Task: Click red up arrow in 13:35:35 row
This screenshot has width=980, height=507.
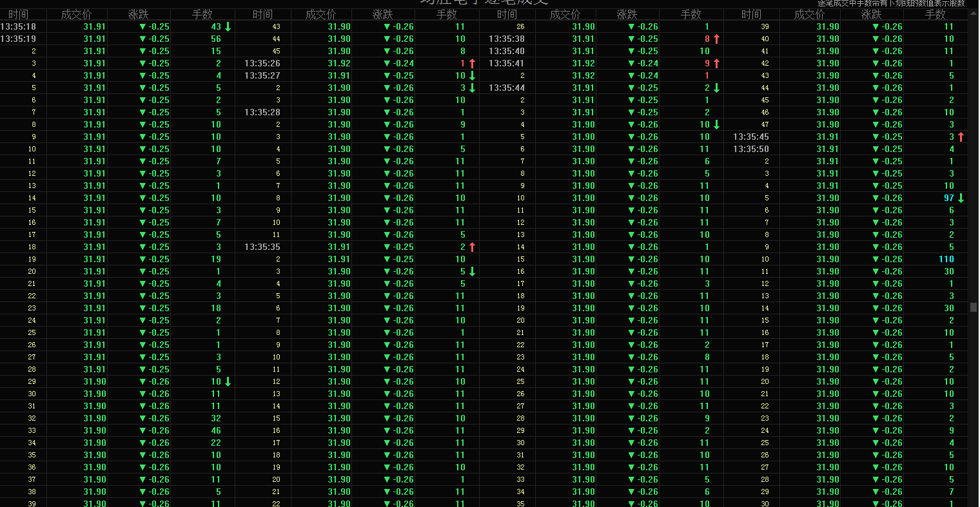Action: (472, 247)
